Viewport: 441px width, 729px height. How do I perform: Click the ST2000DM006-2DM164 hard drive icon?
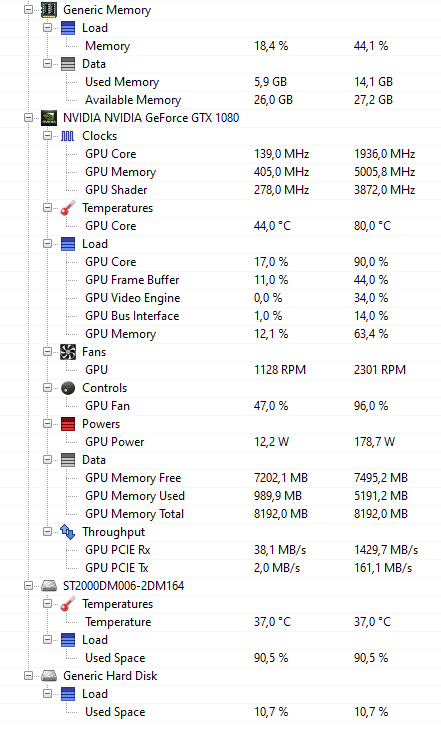click(49, 586)
